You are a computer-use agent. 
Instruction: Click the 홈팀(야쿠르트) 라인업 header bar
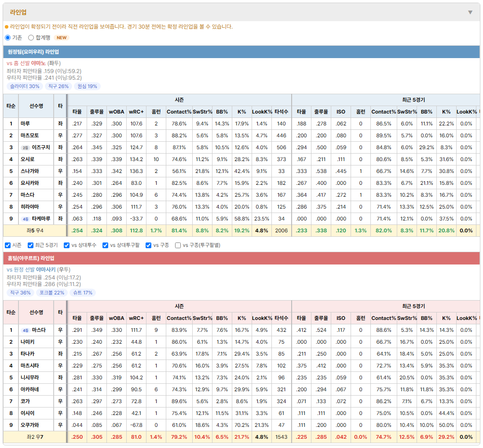pyautogui.click(x=241, y=258)
